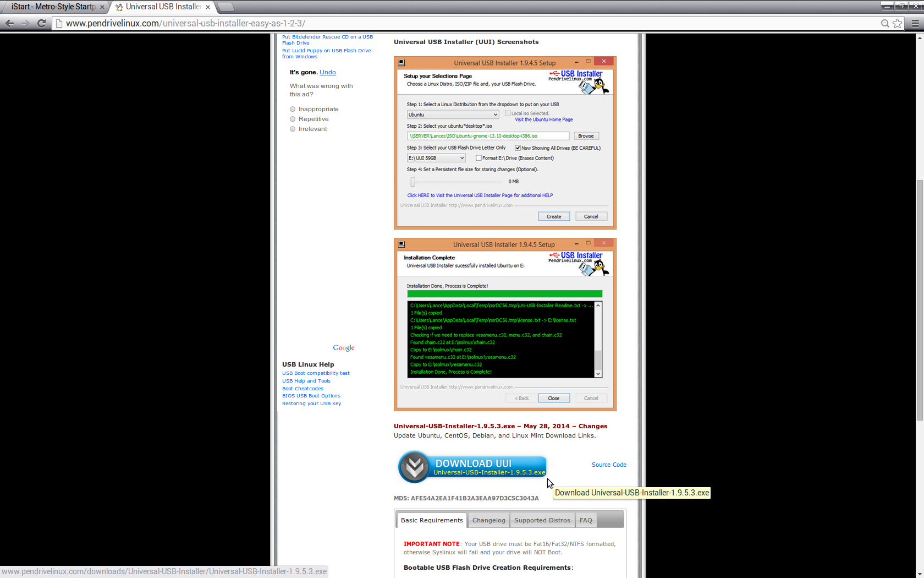The image size is (924, 578).
Task: Choose the Repetitive radio option
Action: [293, 119]
